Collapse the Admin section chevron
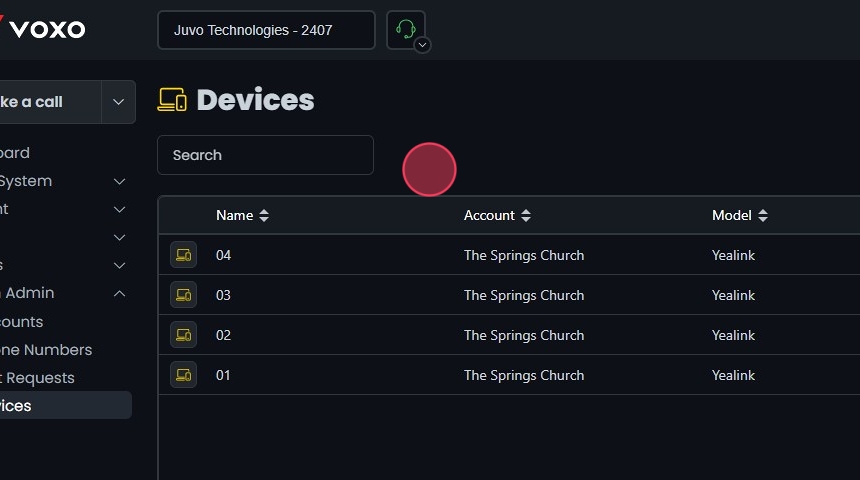 (x=119, y=293)
